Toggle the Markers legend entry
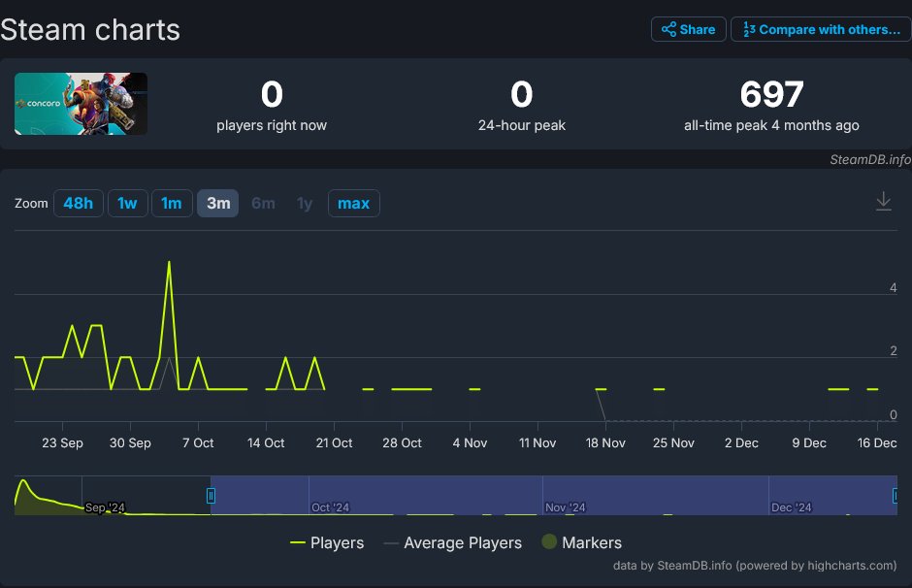The width and height of the screenshot is (912, 588). [x=581, y=542]
